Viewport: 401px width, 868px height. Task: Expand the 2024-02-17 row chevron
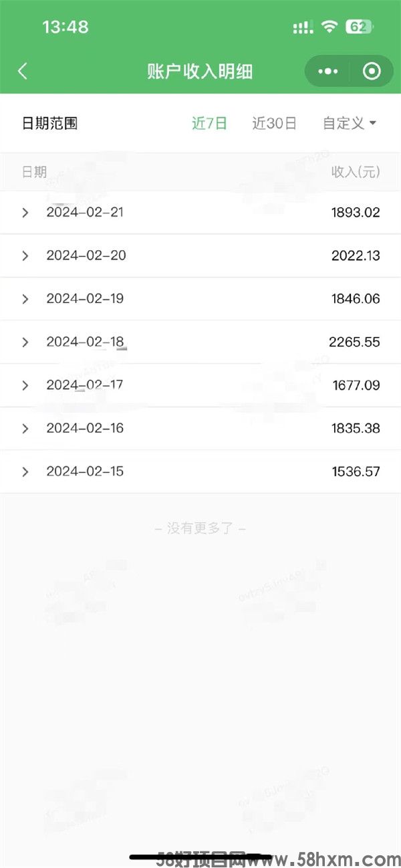(x=25, y=385)
